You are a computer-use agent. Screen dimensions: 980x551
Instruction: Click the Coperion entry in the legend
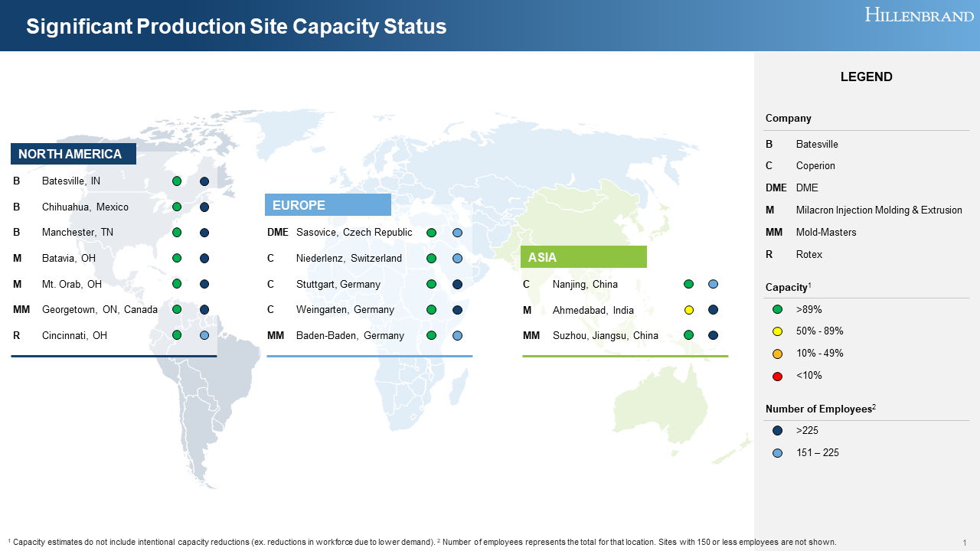point(815,166)
